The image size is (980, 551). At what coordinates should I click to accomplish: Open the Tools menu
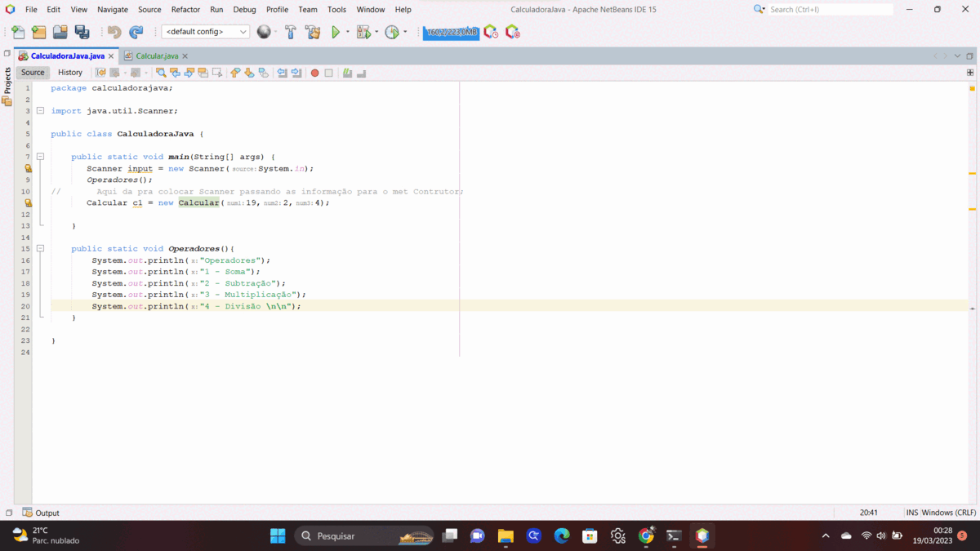[336, 10]
